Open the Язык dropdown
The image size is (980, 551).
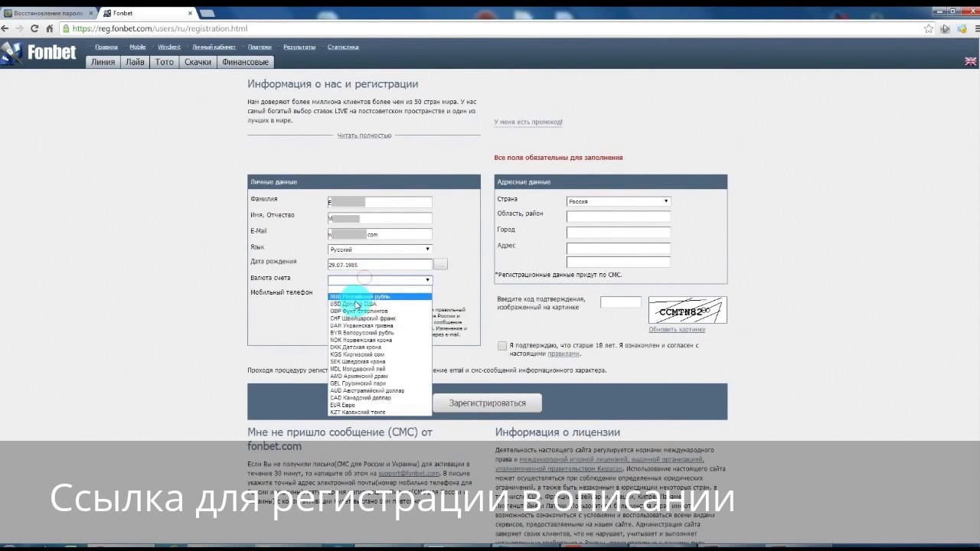pos(380,249)
